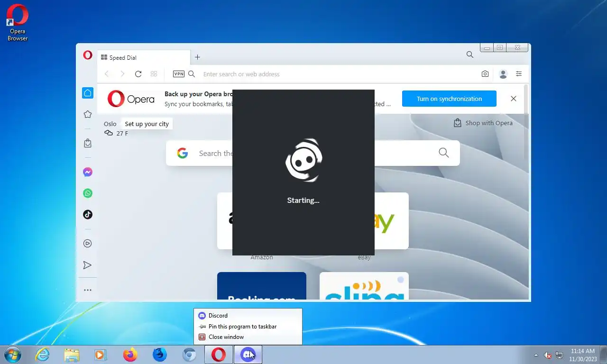This screenshot has width=607, height=364.
Task: Click the Google search magnifier icon
Action: tap(443, 153)
